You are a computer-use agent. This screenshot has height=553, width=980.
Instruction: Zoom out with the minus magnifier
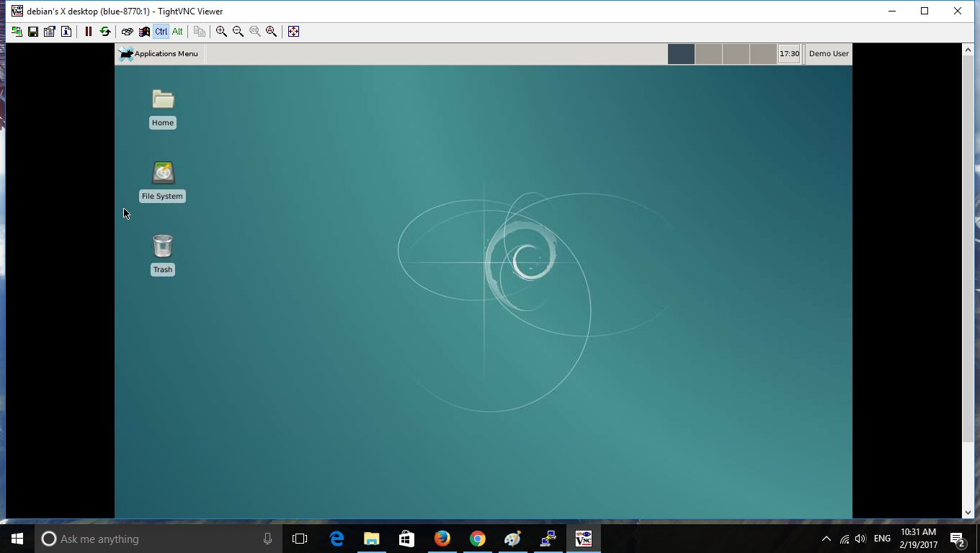[x=239, y=32]
